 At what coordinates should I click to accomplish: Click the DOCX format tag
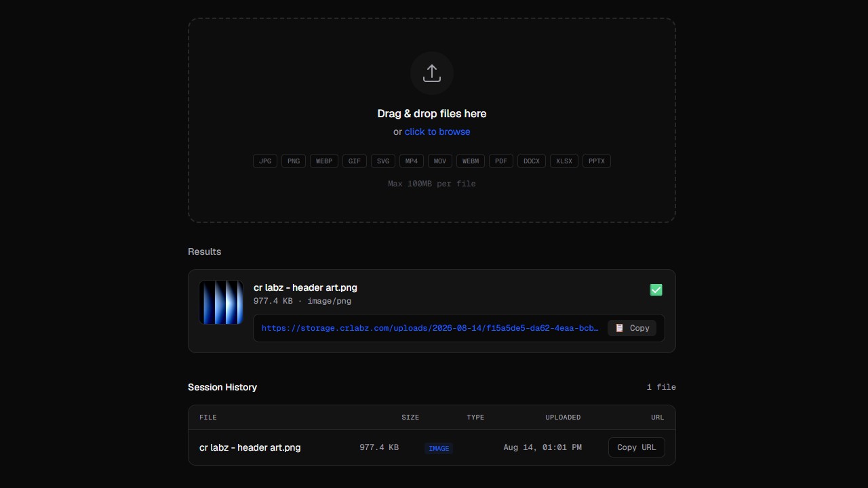click(x=532, y=161)
